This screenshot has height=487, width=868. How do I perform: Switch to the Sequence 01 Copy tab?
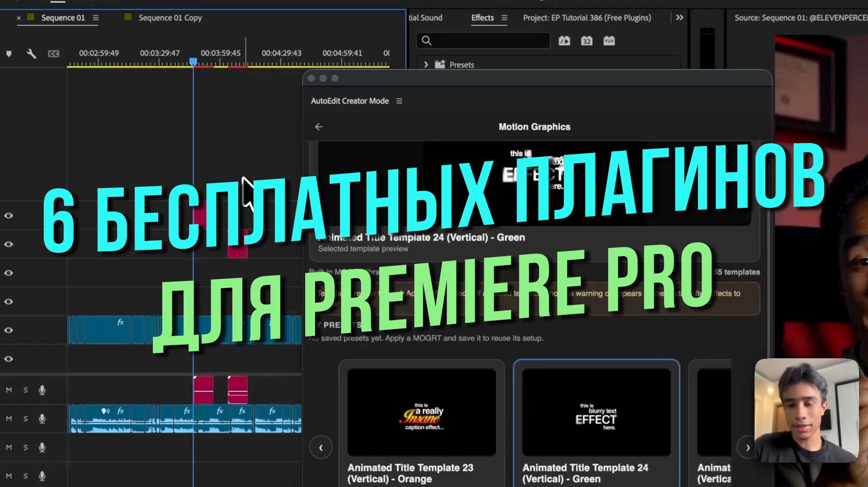click(170, 18)
